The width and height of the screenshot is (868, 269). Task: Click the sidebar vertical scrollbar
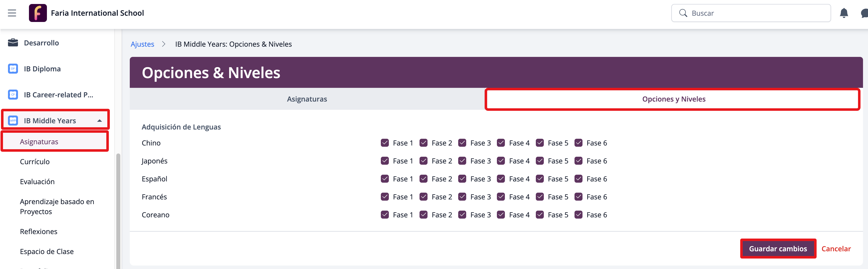pos(118,209)
